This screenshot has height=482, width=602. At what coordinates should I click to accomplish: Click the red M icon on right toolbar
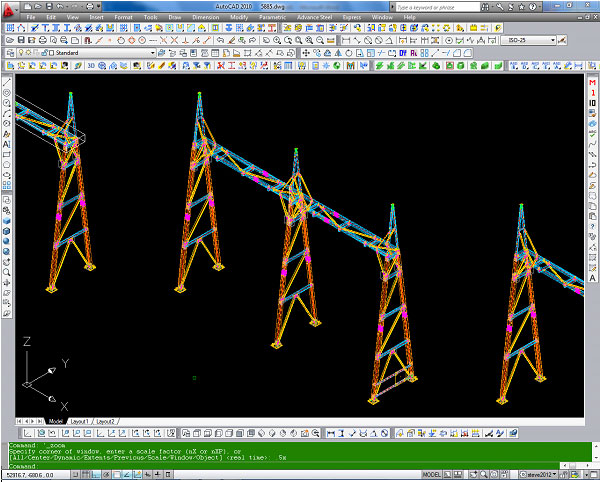[593, 81]
